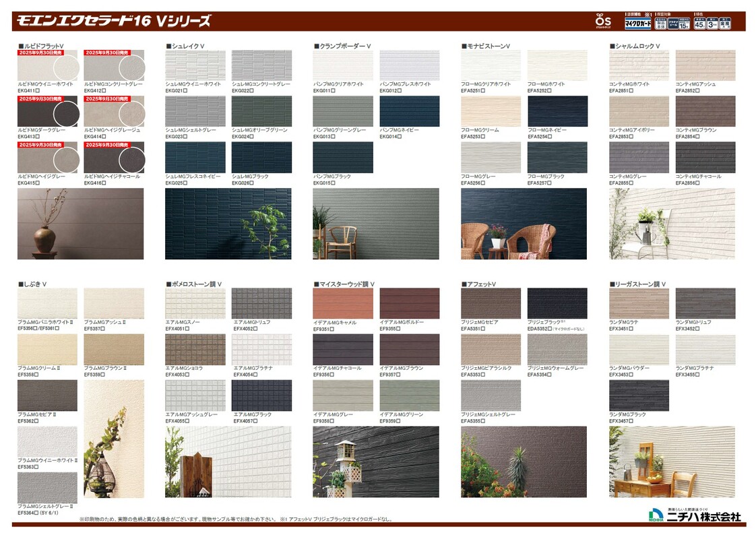Open the wicker chairs navy wall photo
Screen dimensions: 756x539
tap(524, 224)
